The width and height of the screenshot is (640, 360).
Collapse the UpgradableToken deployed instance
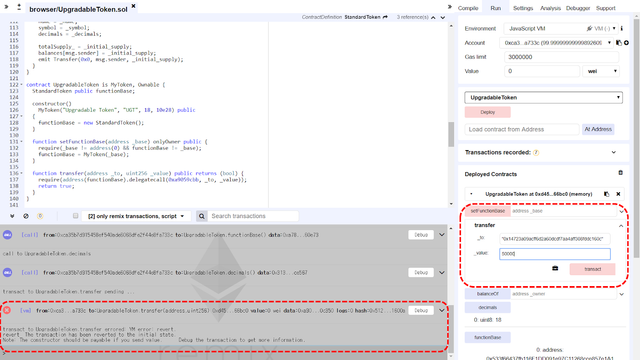click(471, 194)
